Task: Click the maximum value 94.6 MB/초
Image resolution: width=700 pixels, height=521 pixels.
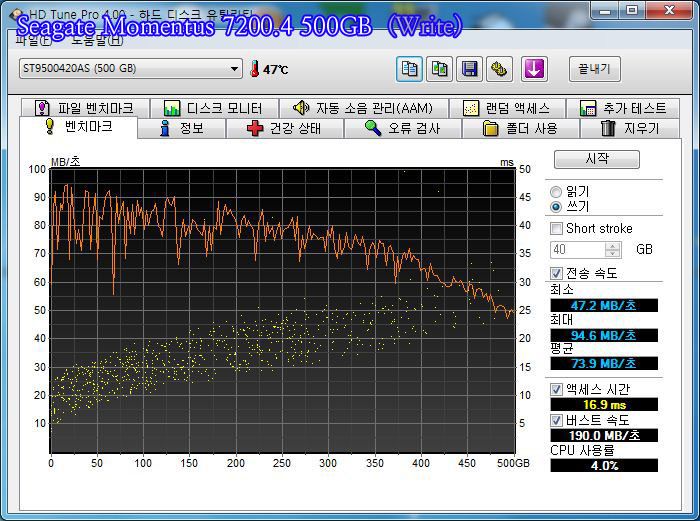Action: (x=604, y=335)
